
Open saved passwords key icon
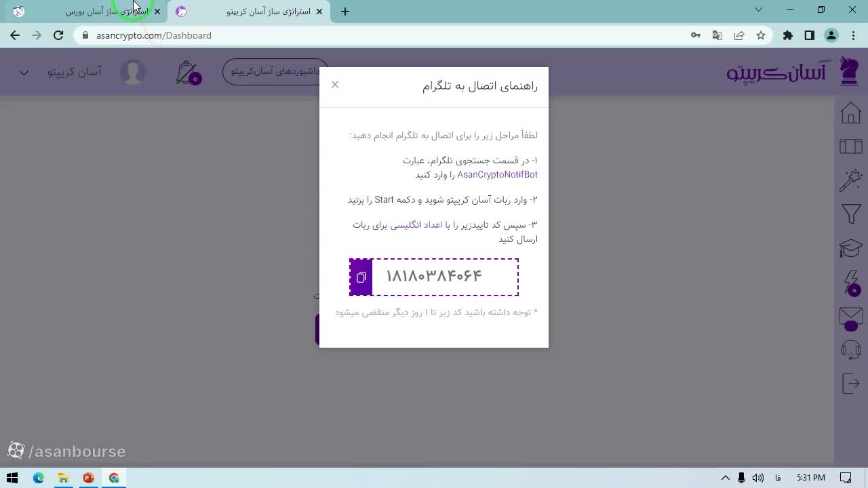[x=696, y=35]
